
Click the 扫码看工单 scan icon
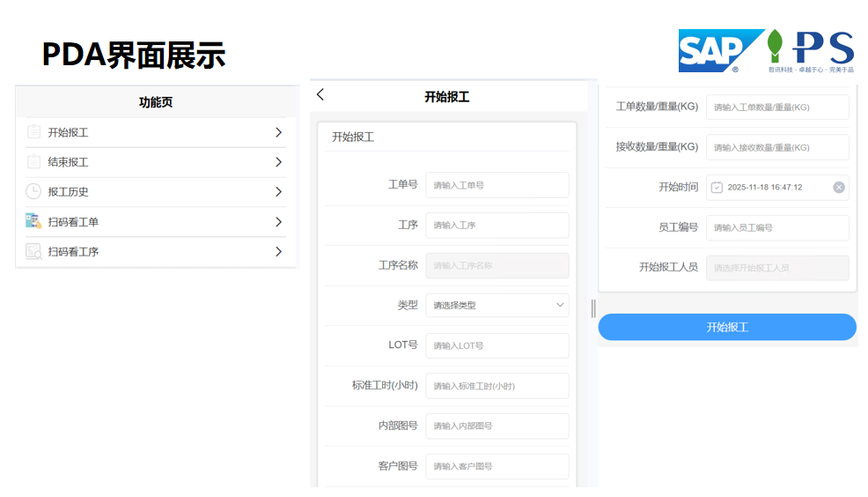(33, 221)
